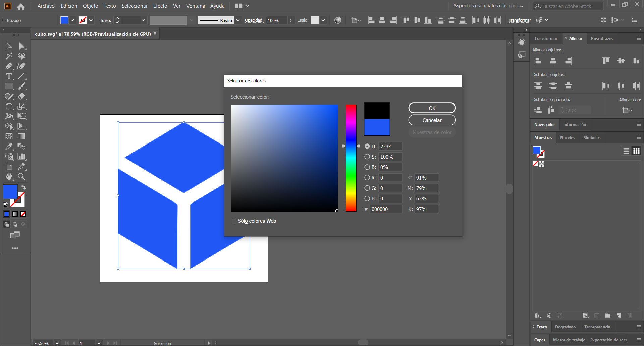Click the hex value input field
Viewport: 644px width, 346px height.
(386, 209)
